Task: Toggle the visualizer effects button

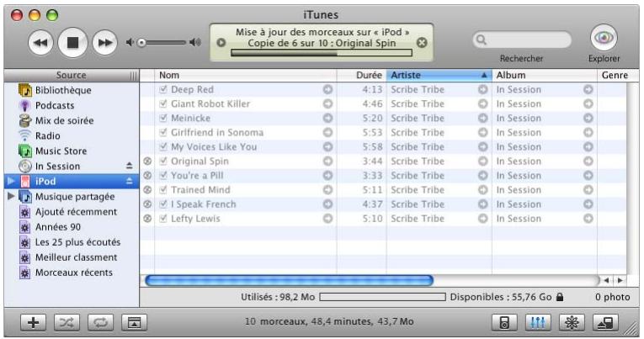Action: tap(569, 322)
